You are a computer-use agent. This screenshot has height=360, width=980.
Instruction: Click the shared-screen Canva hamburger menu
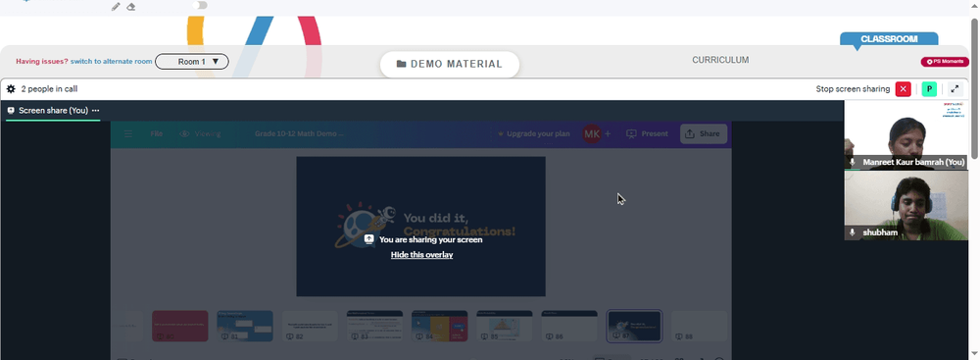pyautogui.click(x=128, y=134)
